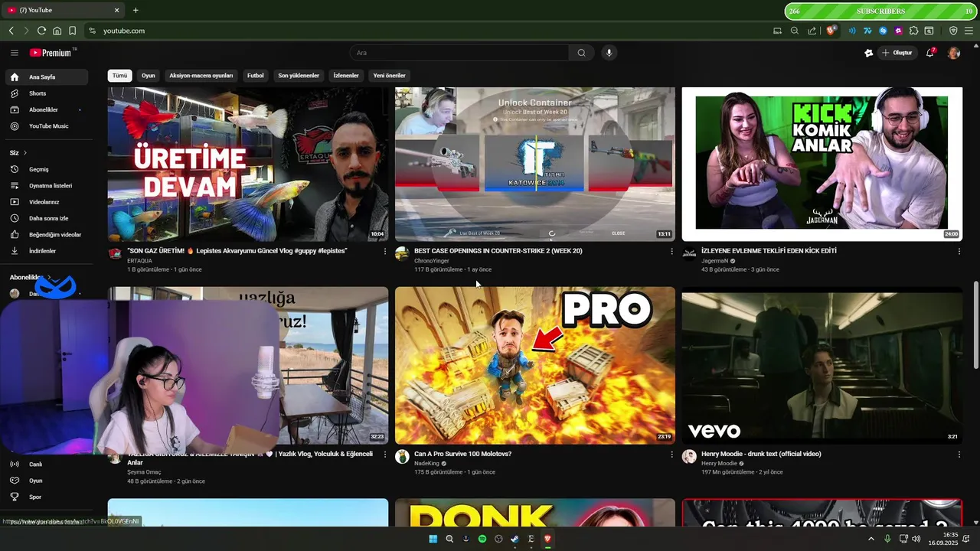Go to Ana Sayfa in sidebar
This screenshot has width=980, height=551.
coord(46,77)
